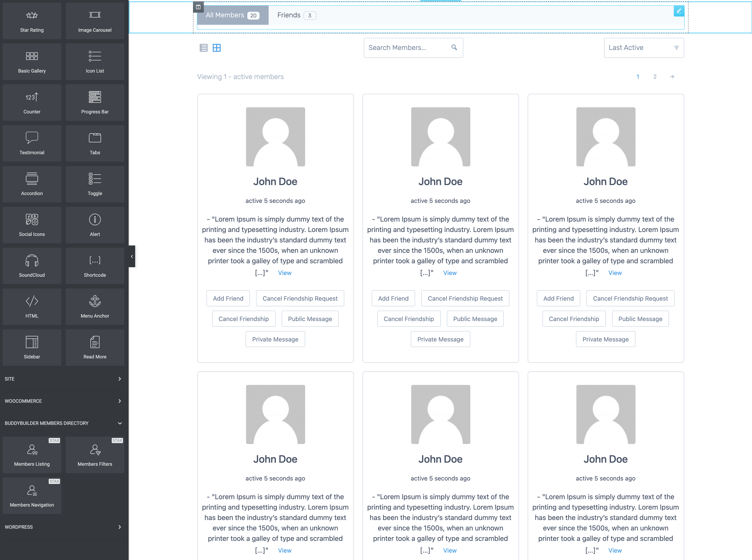Image resolution: width=752 pixels, height=560 pixels.
Task: Open the All Members tab
Action: pos(225,15)
